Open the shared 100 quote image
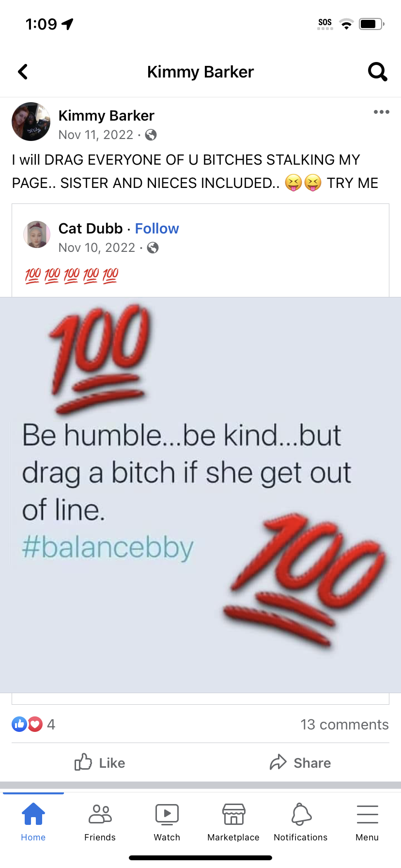Image resolution: width=401 pixels, height=868 pixels. 200,495
